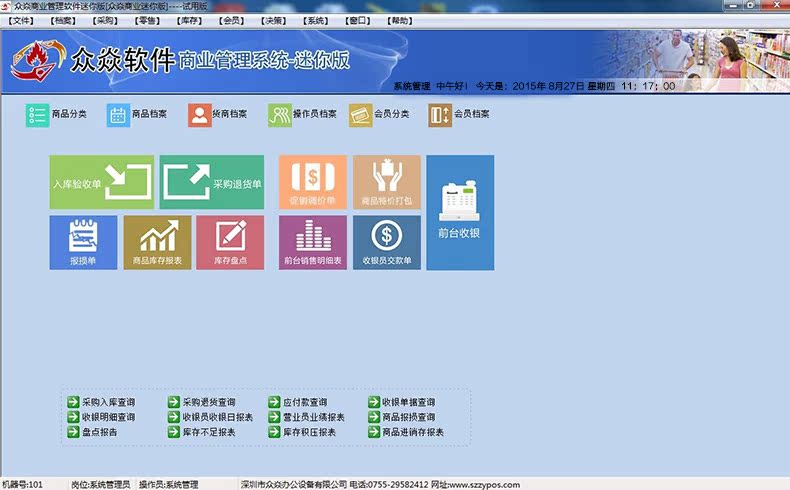Click the green arrow beside 收银明细查询

tap(74, 416)
